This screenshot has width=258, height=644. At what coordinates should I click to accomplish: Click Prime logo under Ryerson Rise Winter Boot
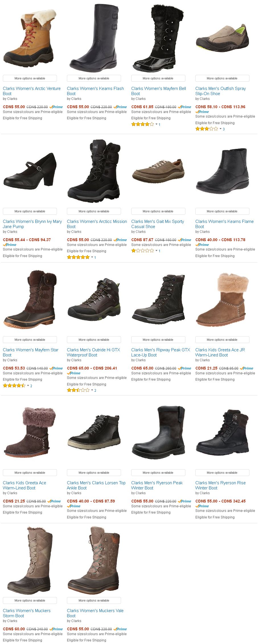pos(202,506)
